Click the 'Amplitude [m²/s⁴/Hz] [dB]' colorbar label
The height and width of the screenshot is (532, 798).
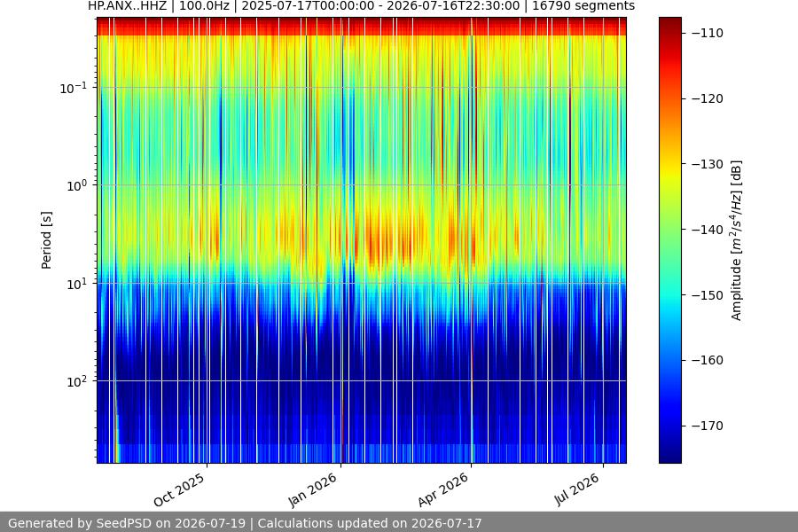point(737,240)
